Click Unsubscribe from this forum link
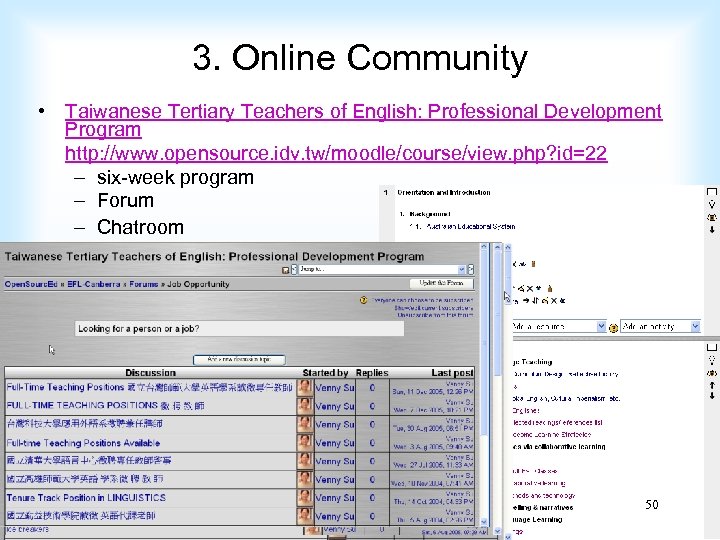The height and width of the screenshot is (540, 720). click(435, 315)
